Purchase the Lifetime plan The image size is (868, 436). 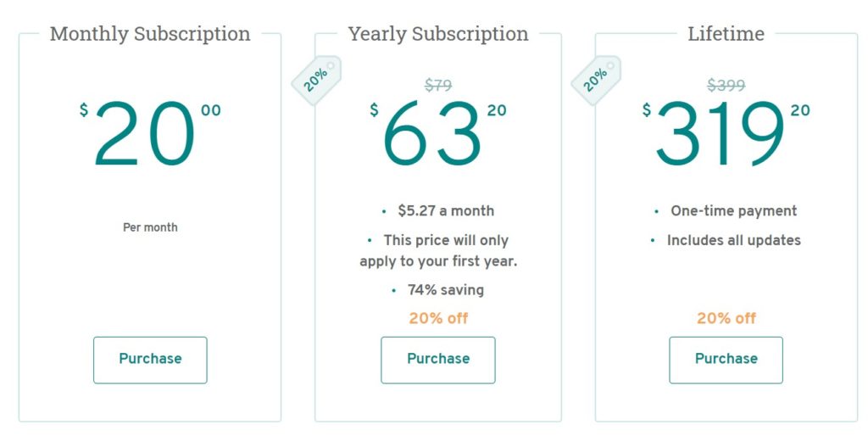pos(726,361)
